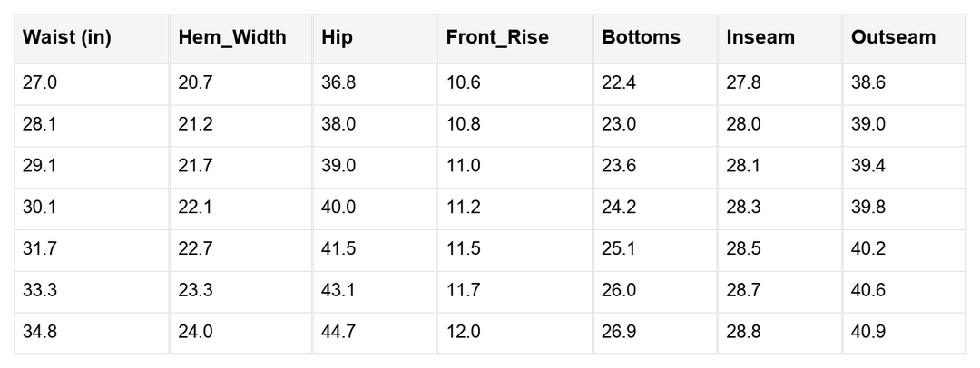
Task: Click the hem width cell 21.2
Action: tap(240, 126)
